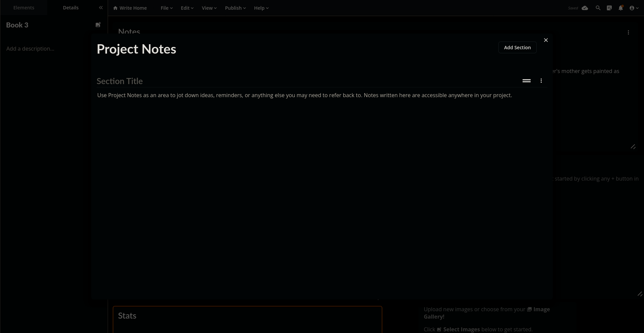Click the project notes icon in the top bar
The height and width of the screenshot is (333, 644).
609,8
